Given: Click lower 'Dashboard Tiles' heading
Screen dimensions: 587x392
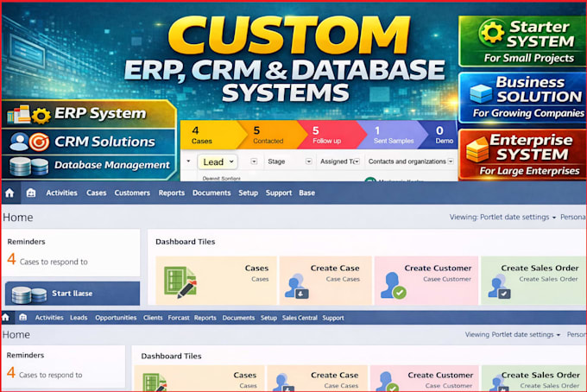Looking at the screenshot, I should pos(171,356).
